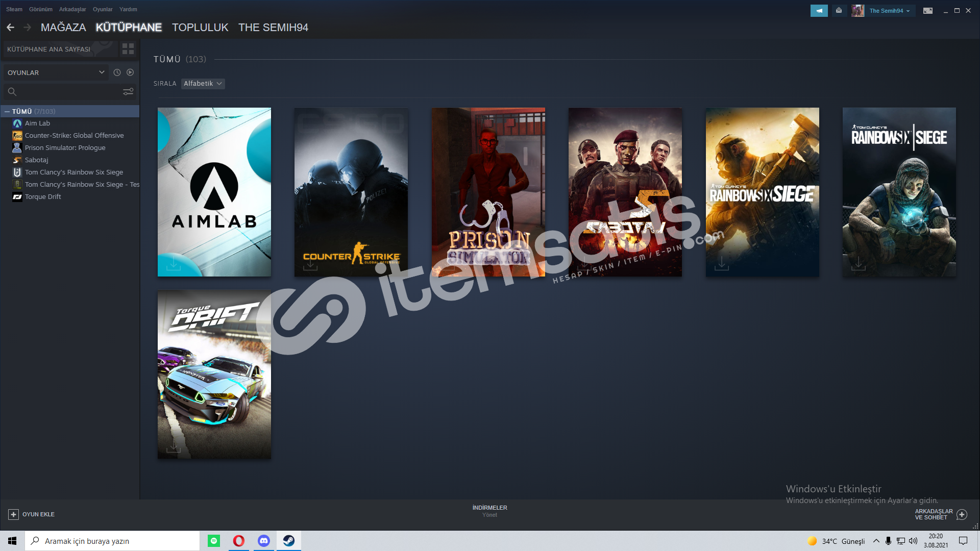Screen dimensions: 980x551
Task: Open the Prison Simulator game cover
Action: [488, 192]
